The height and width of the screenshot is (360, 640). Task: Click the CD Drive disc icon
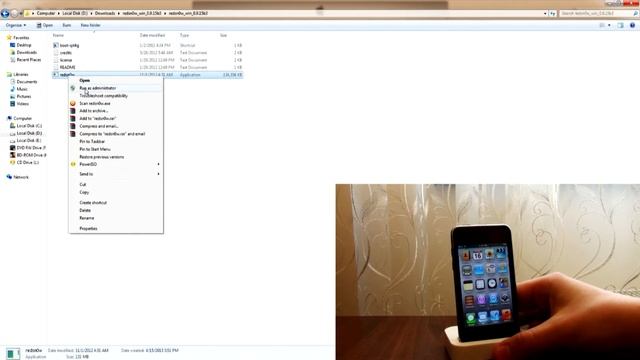13,162
